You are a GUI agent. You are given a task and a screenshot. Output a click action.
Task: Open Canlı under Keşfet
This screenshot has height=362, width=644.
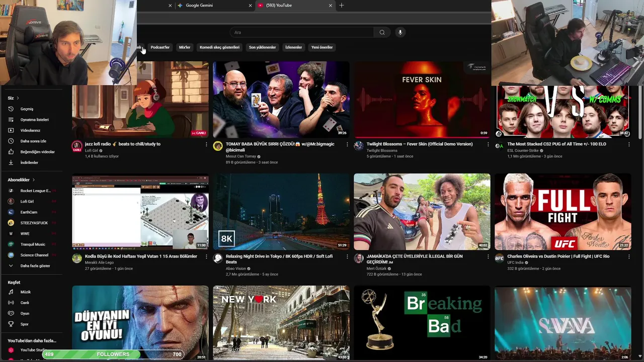pos(25,303)
